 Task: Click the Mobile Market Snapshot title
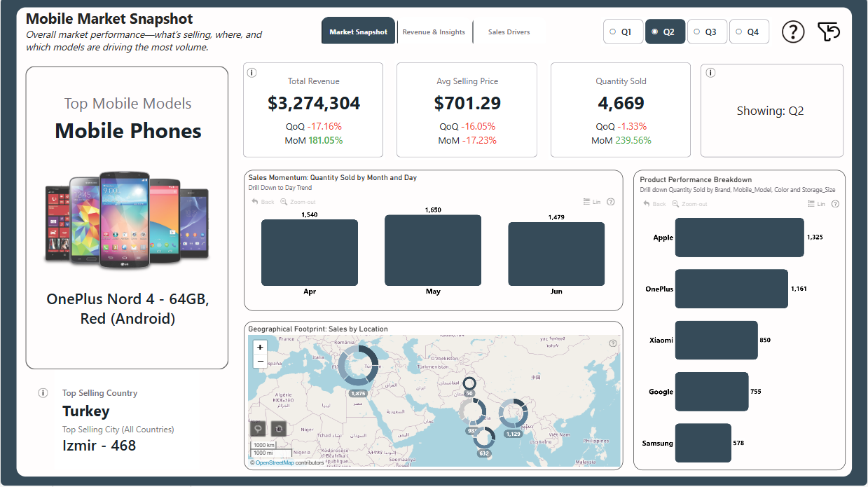pyautogui.click(x=109, y=19)
